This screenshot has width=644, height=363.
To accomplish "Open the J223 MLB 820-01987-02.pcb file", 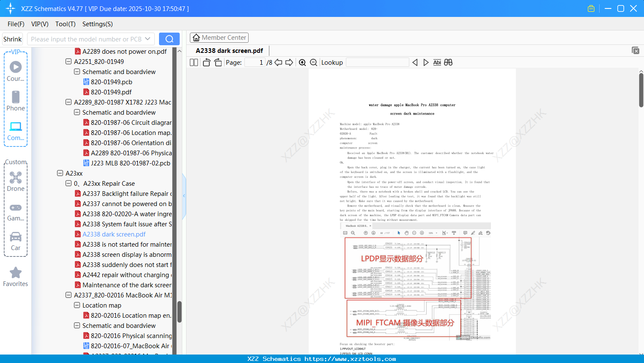I will [126, 163].
